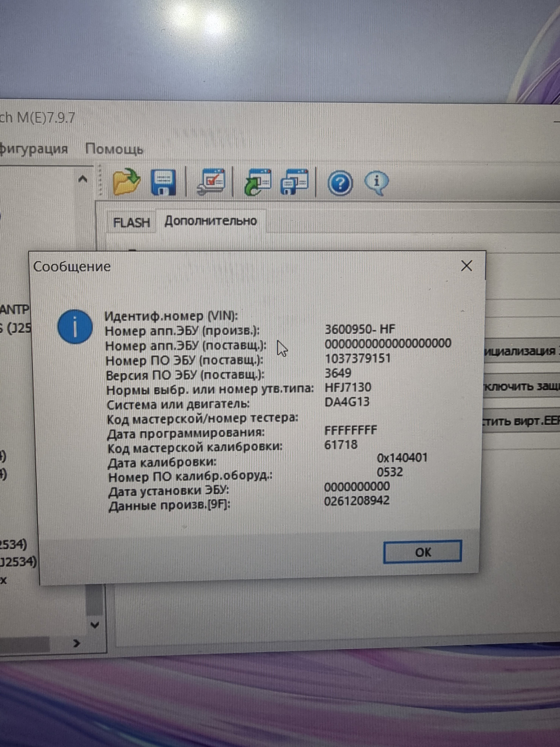Viewport: 560px width, 747px height.
Task: Click the up arrow in left panel
Action: coord(83,179)
